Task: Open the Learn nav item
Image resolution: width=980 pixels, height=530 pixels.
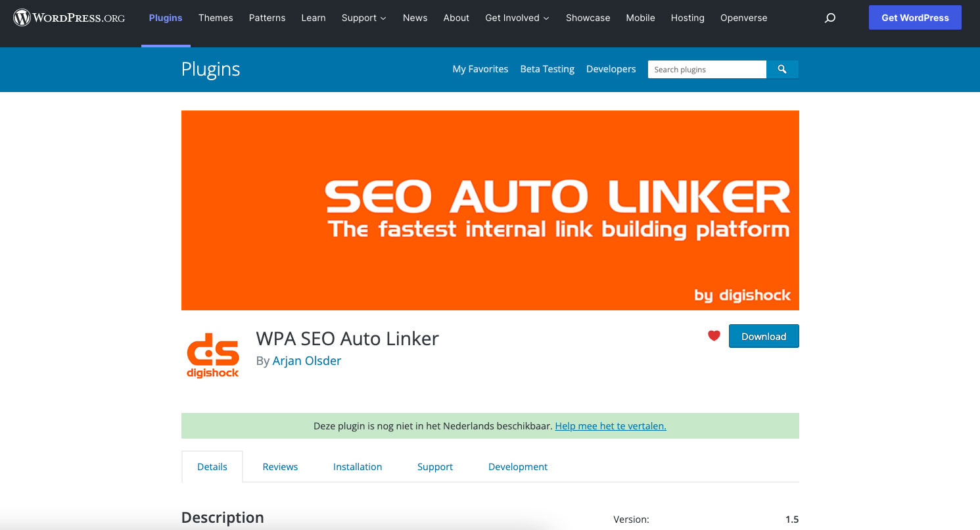Action: tap(314, 18)
